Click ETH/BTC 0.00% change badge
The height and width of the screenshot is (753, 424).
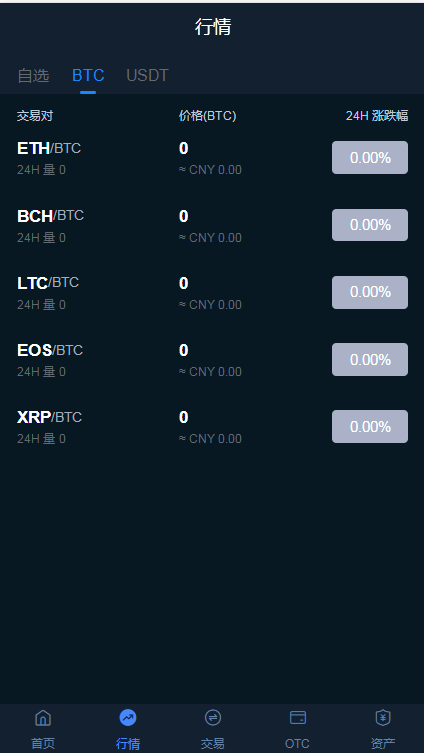tap(370, 158)
